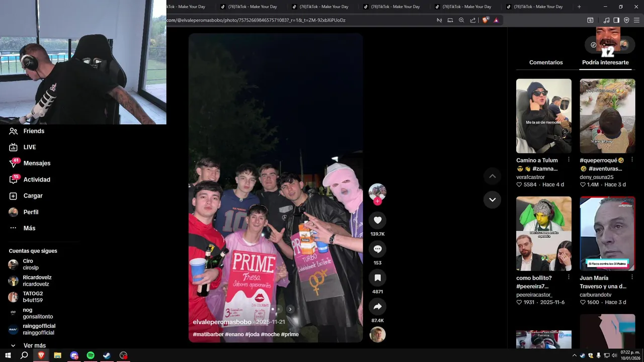Open the Brave playlist music note icon
This screenshot has width=644, height=362.
[606, 20]
